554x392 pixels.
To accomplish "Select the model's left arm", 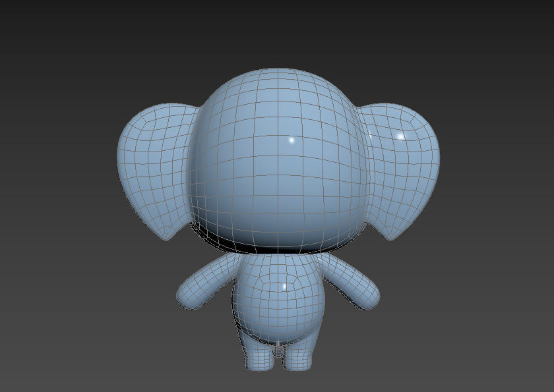I will (208, 282).
